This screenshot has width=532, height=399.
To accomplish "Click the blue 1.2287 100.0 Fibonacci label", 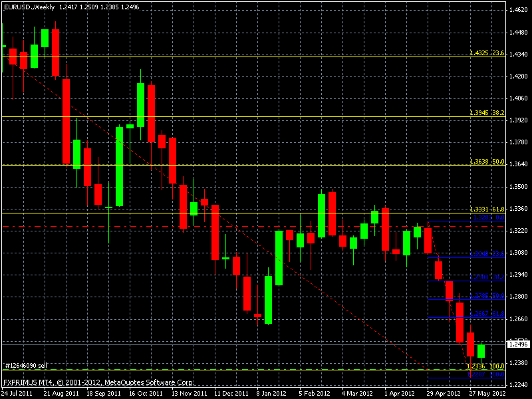I will pyautogui.click(x=485, y=374).
